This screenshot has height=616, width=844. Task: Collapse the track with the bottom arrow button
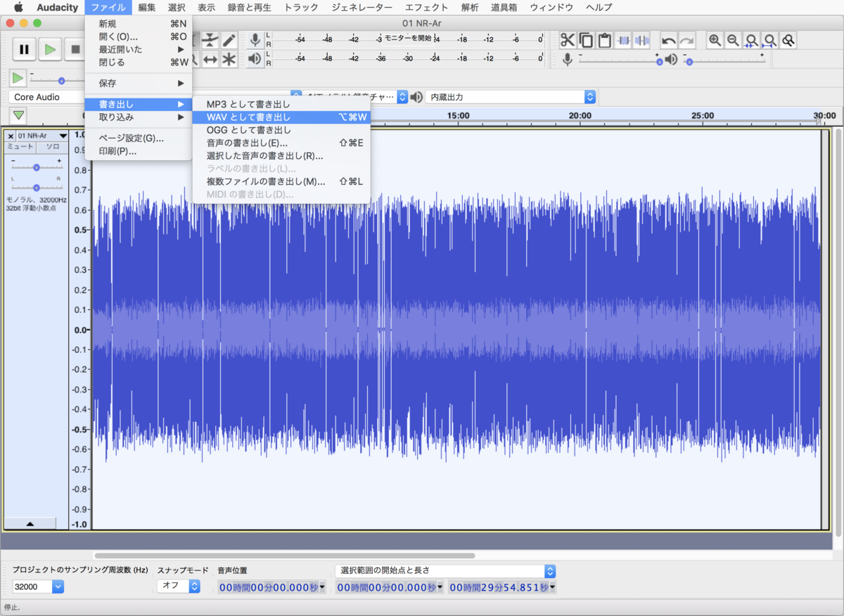(x=30, y=524)
